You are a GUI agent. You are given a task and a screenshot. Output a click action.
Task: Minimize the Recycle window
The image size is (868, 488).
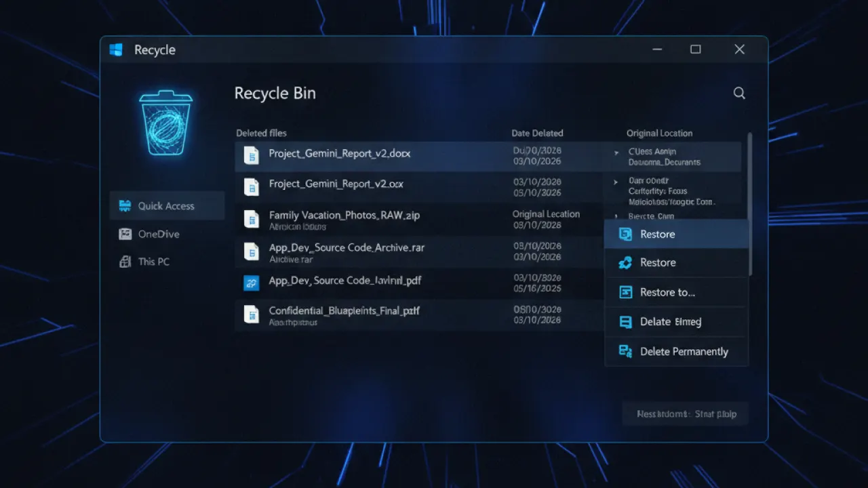coord(657,49)
